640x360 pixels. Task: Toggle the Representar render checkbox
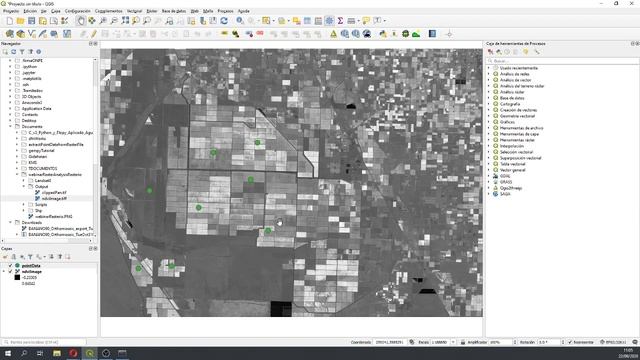point(570,342)
